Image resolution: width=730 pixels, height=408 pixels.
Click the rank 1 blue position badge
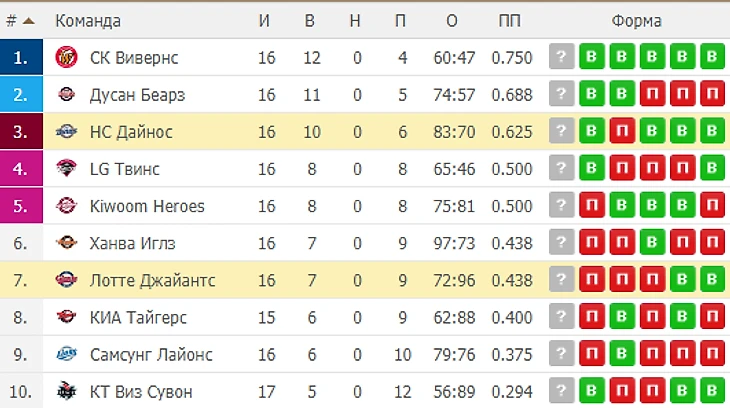tap(21, 58)
